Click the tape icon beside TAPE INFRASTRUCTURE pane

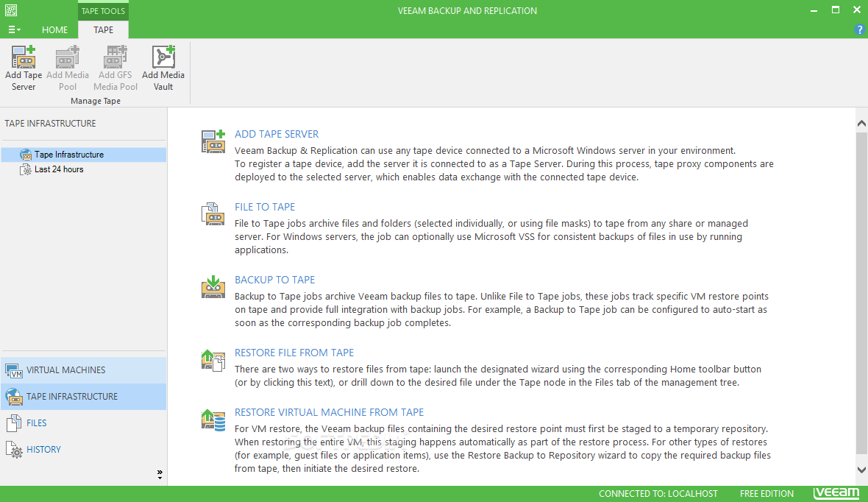point(14,397)
